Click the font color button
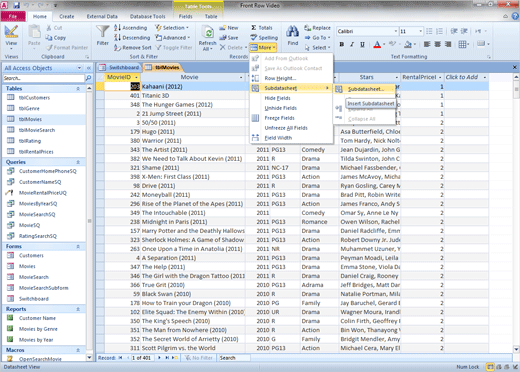The width and height of the screenshot is (520, 372). (377, 44)
